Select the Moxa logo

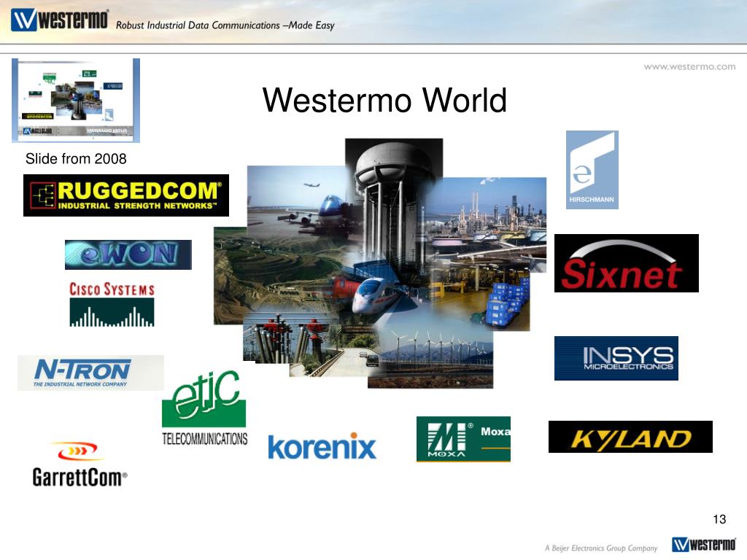click(463, 439)
